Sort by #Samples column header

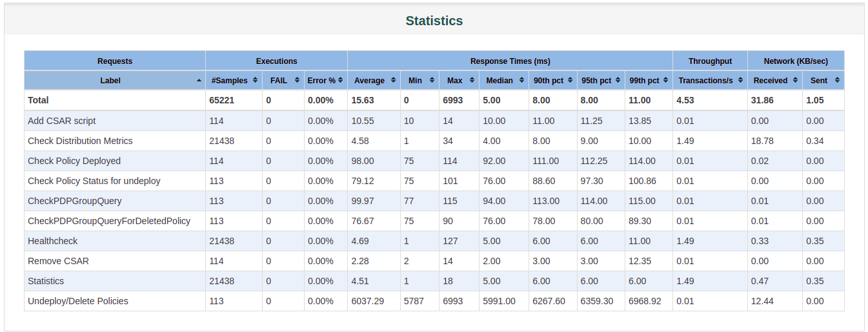point(234,81)
